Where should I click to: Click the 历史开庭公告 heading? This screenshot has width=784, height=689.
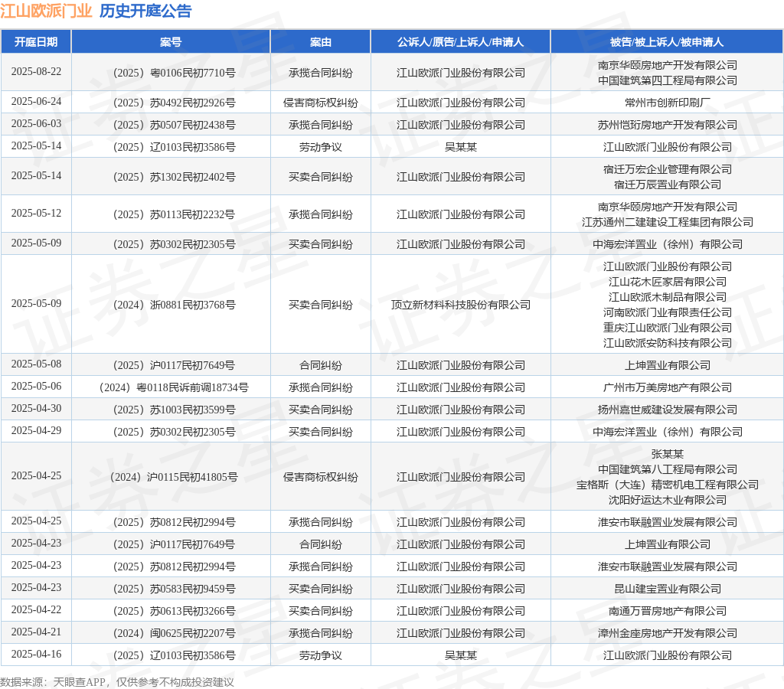pyautogui.click(x=145, y=11)
